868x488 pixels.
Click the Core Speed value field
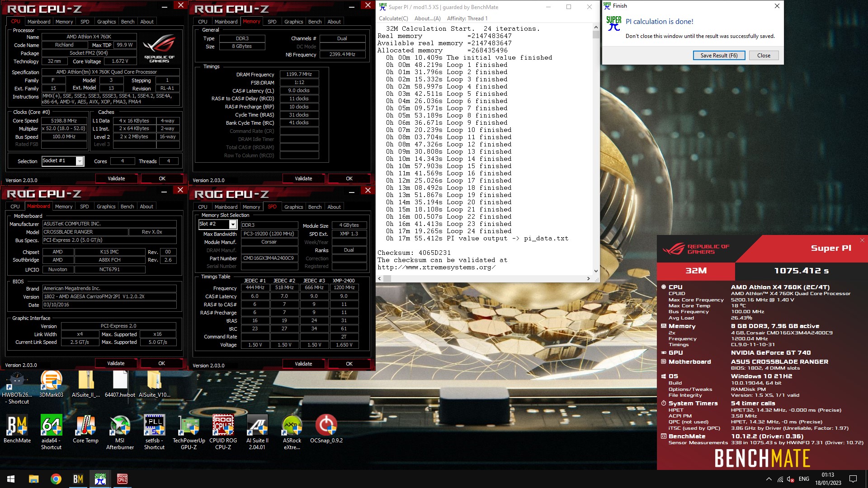[x=64, y=121]
